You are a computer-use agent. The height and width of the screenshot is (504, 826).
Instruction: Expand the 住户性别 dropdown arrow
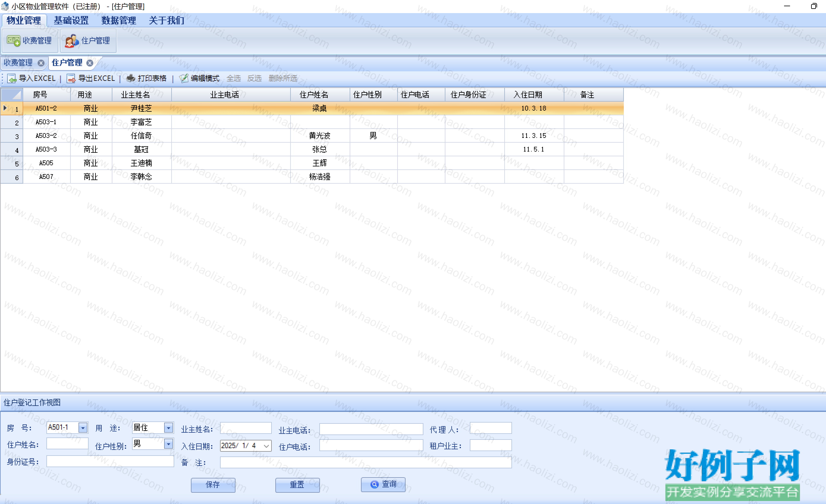pyautogui.click(x=168, y=444)
